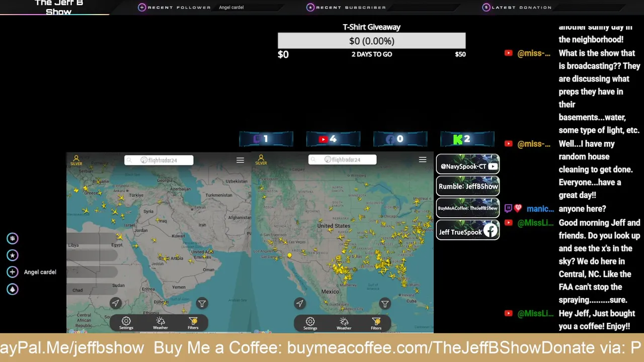Click 'Angel cardel' next to Recent Follower
The image size is (644, 362).
231,8
